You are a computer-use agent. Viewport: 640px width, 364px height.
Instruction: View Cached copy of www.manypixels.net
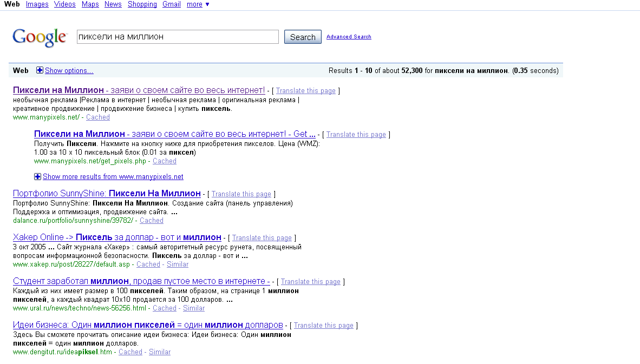point(97,117)
